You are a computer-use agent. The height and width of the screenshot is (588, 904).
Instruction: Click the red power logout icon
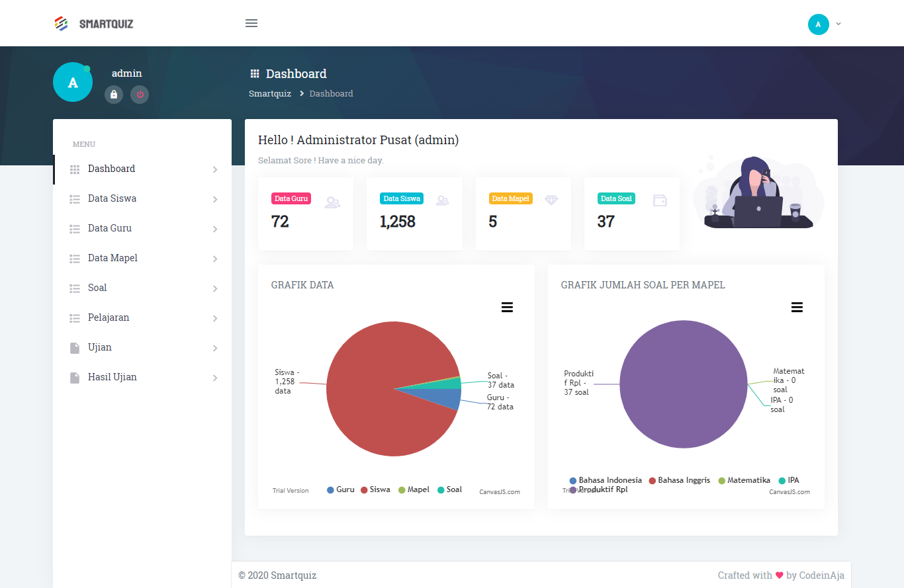click(x=140, y=95)
